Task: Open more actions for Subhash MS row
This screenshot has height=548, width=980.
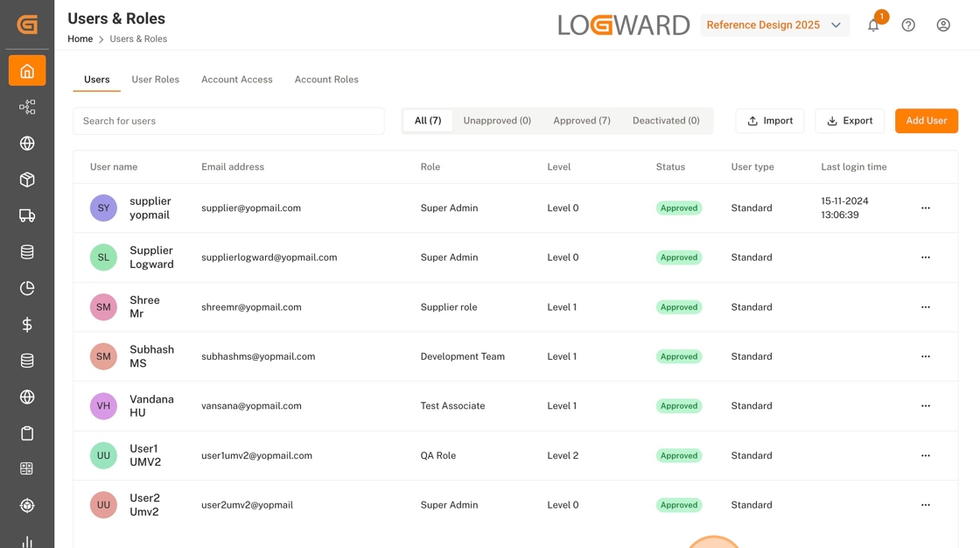Action: (x=926, y=356)
